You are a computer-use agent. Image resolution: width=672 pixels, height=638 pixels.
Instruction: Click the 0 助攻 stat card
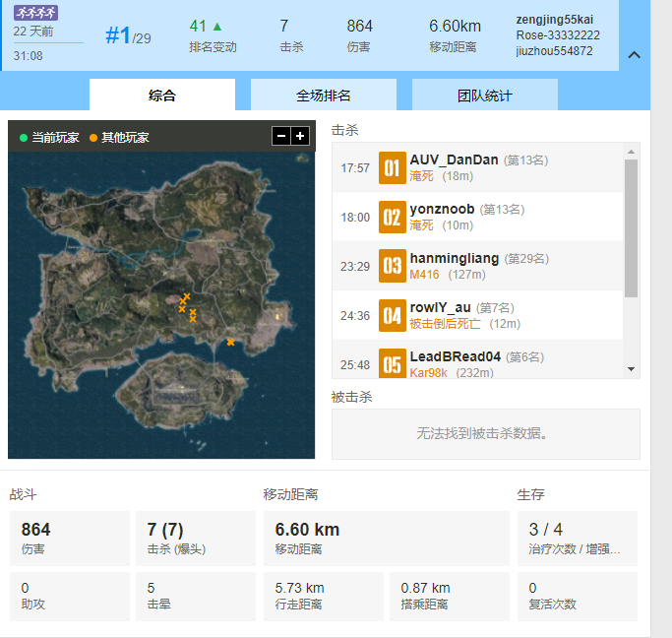(x=70, y=596)
